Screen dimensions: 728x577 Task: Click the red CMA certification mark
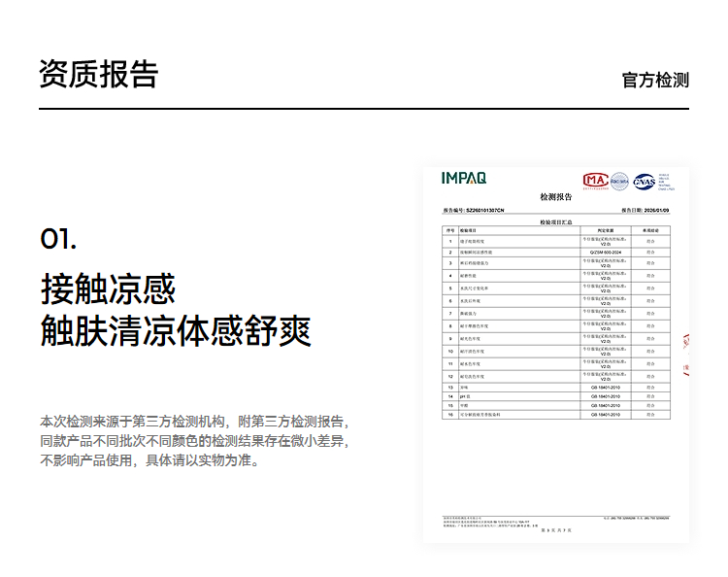click(594, 181)
